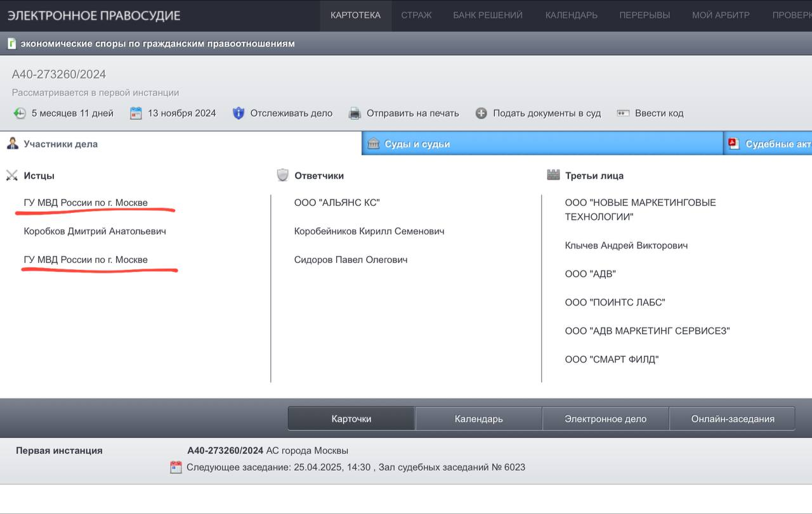Open defendant Коробейников Кирилл Семенович
Image resolution: width=812 pixels, height=514 pixels.
[369, 231]
